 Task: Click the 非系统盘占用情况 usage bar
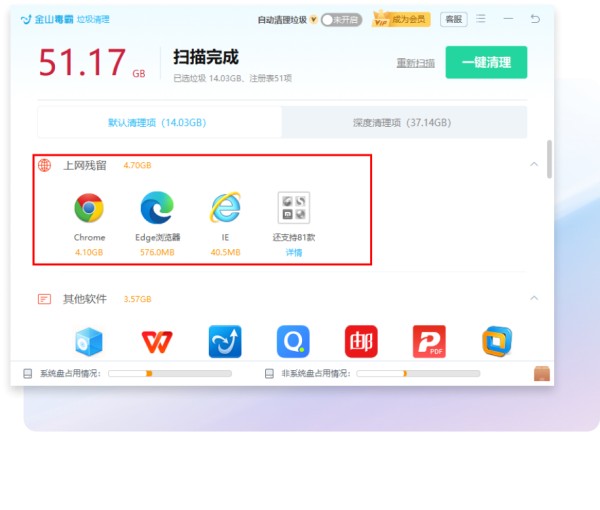418,373
